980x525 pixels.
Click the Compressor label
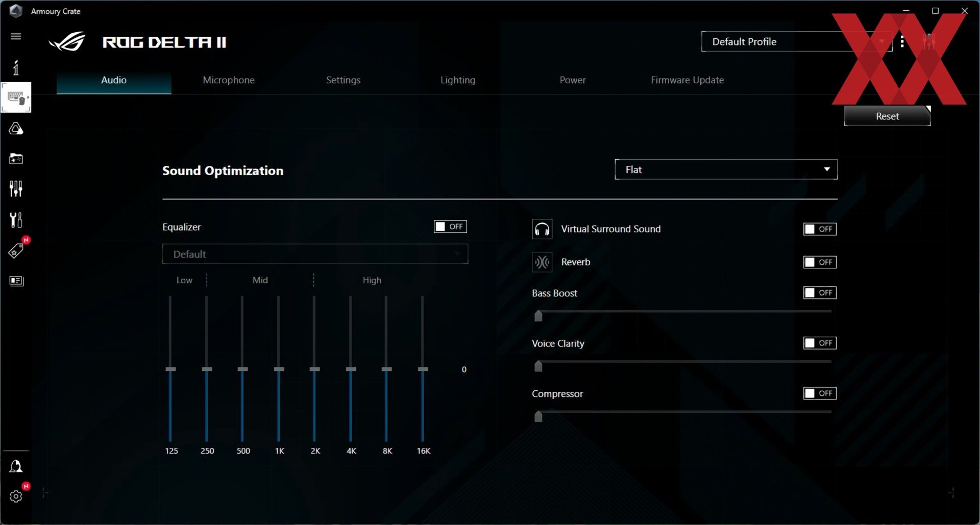point(557,394)
